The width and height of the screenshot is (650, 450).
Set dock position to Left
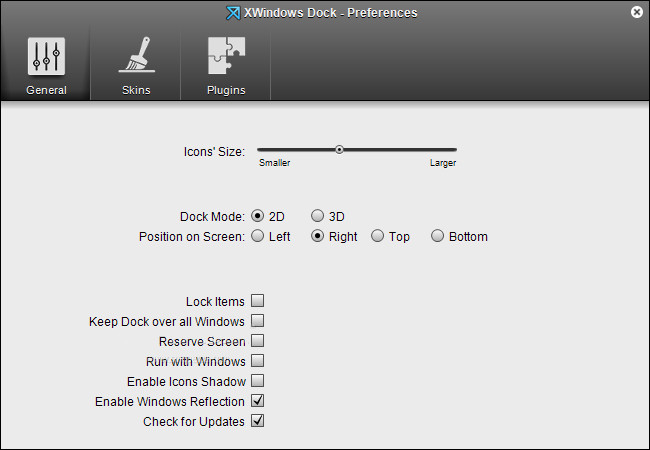(x=257, y=236)
